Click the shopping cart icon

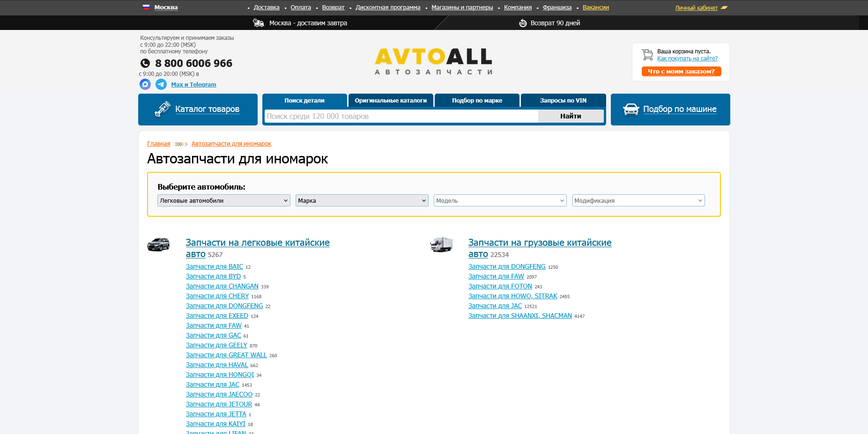click(x=647, y=55)
